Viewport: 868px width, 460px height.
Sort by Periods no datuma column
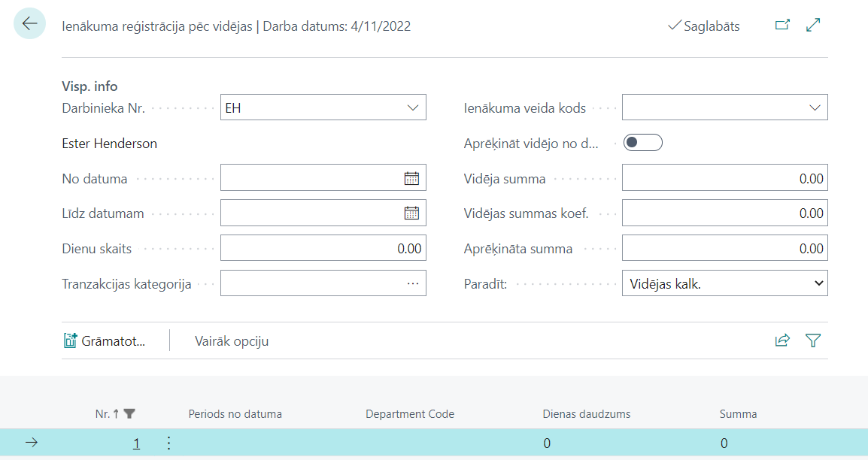(235, 414)
